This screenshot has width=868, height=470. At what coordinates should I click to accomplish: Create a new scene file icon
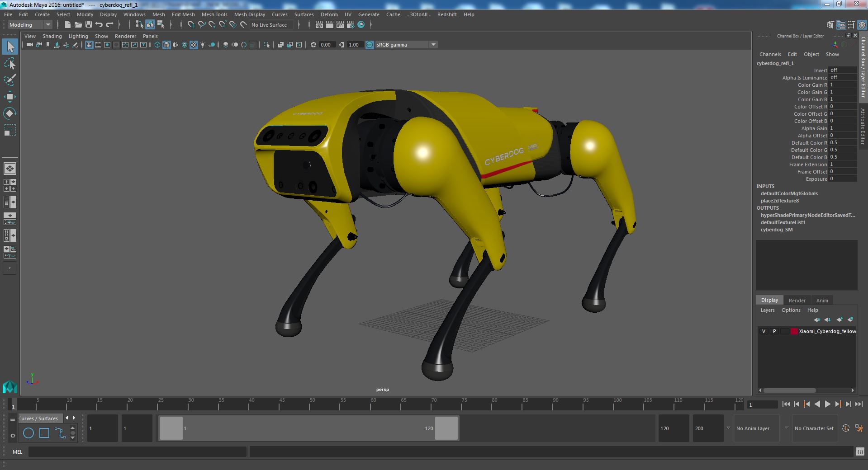click(x=67, y=24)
